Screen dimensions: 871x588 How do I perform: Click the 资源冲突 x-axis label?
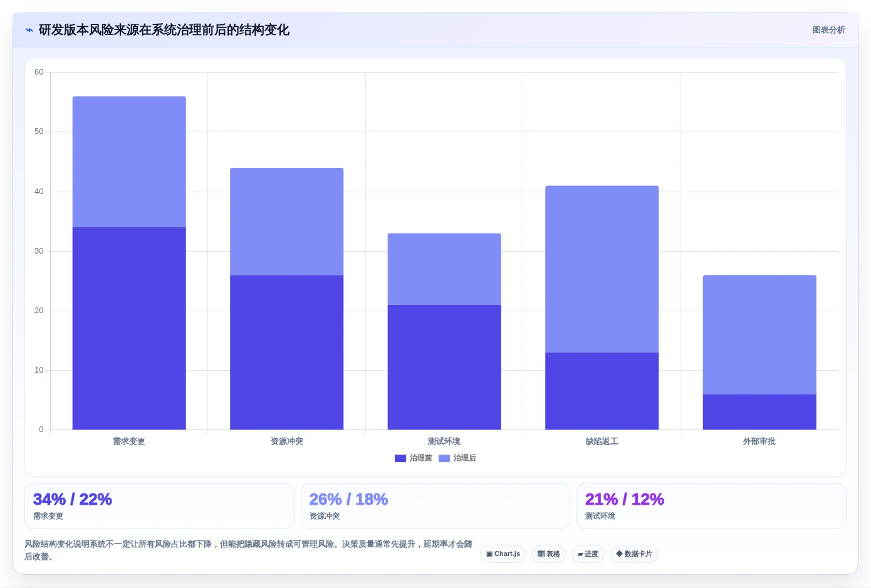tap(286, 441)
